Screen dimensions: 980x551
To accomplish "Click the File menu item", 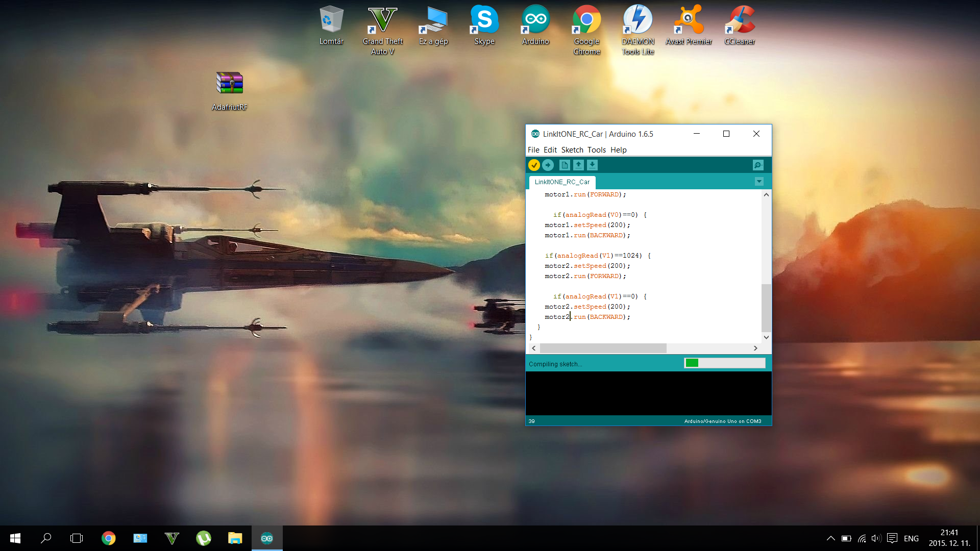I will (533, 149).
